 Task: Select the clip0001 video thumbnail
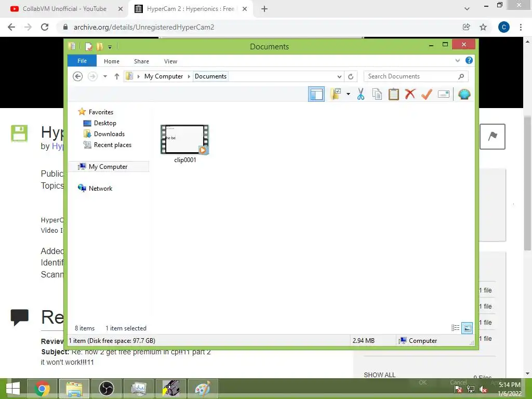click(185, 139)
